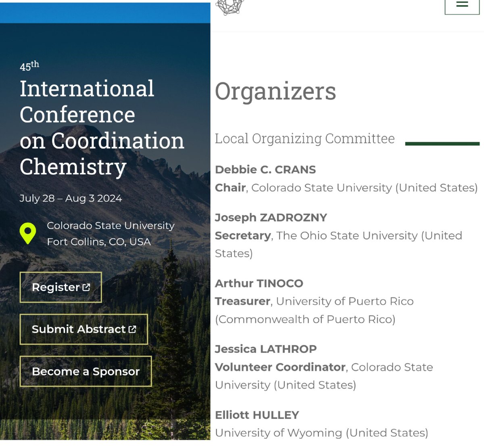Click the conference logo in the header
Image resolution: width=484 pixels, height=448 pixels.
(x=230, y=7)
